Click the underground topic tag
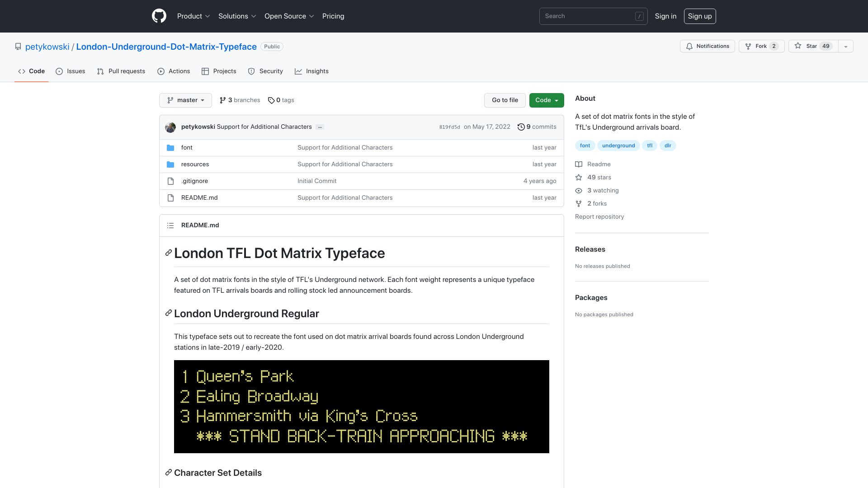The image size is (868, 488). (618, 145)
